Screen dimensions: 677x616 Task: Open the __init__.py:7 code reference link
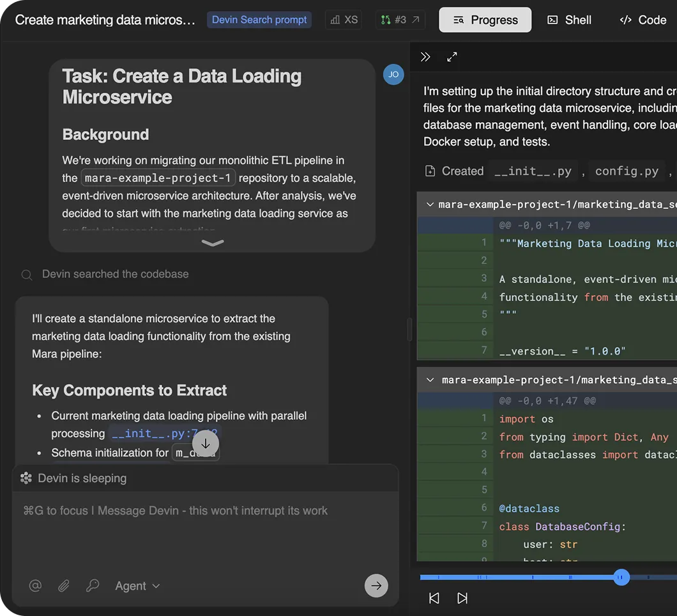click(164, 433)
